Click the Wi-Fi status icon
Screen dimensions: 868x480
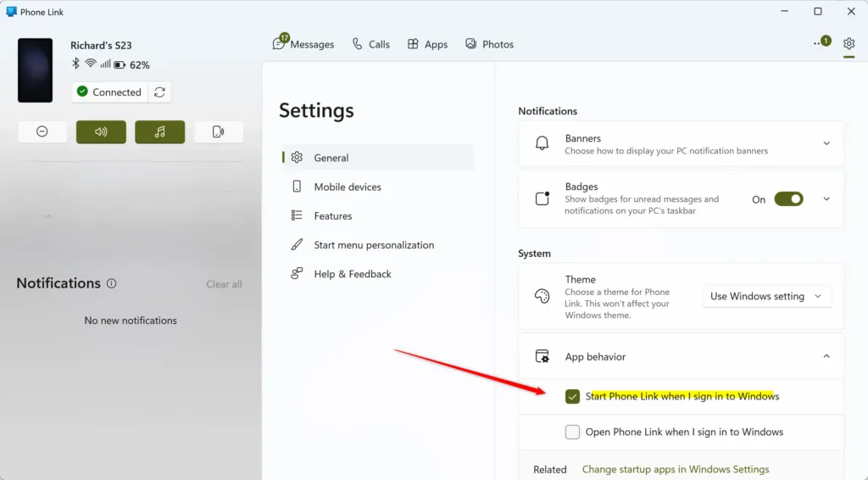coord(90,64)
